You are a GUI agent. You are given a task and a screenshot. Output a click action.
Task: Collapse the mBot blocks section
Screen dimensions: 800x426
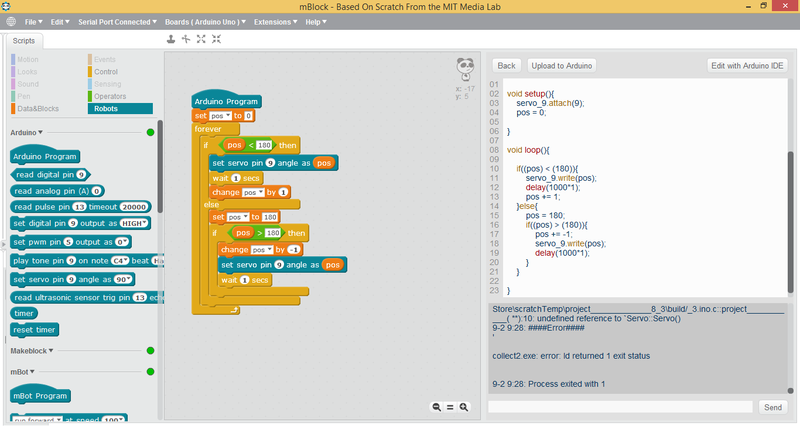[x=22, y=372]
